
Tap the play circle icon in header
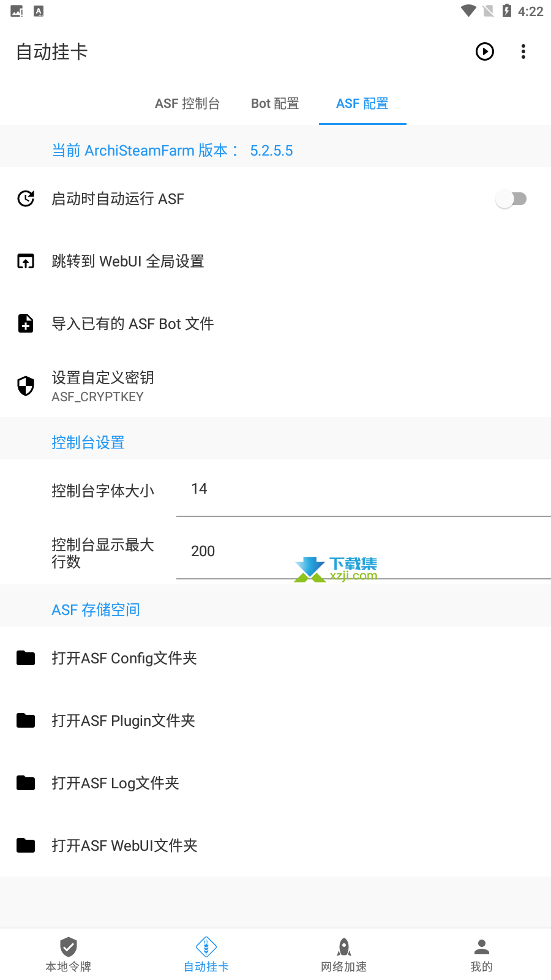485,51
